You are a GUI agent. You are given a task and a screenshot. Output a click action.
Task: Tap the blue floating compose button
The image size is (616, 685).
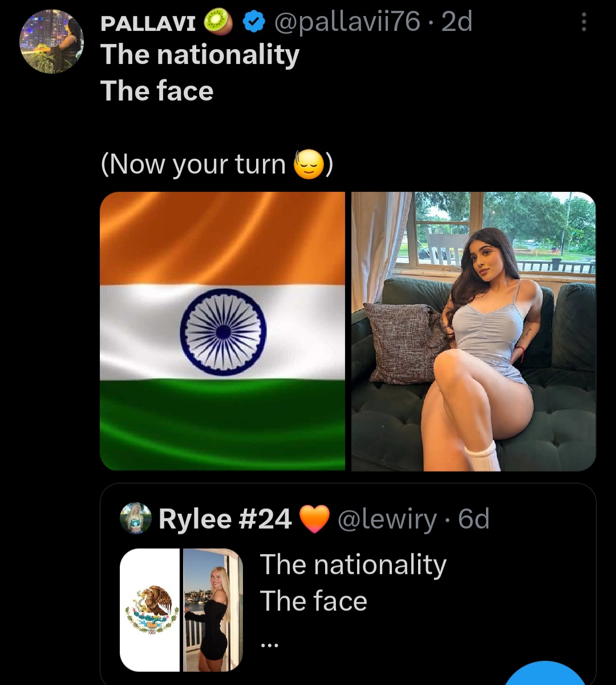(x=545, y=674)
